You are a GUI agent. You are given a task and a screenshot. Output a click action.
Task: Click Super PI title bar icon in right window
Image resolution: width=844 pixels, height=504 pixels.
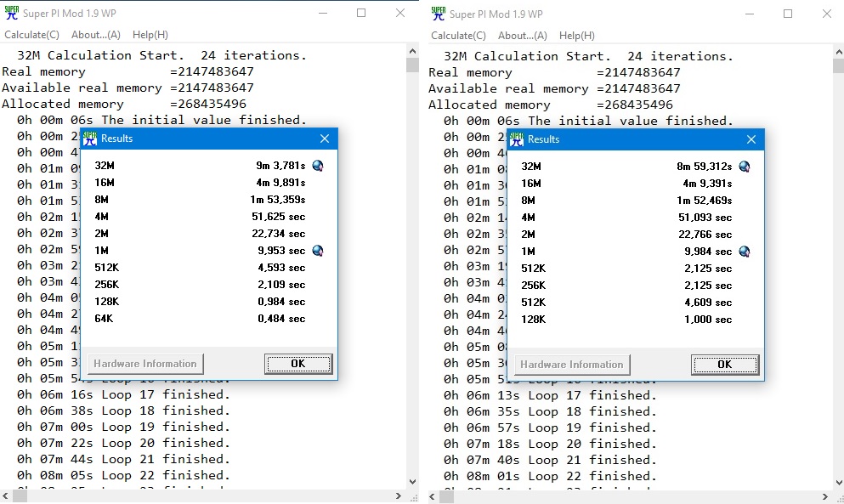[438, 14]
